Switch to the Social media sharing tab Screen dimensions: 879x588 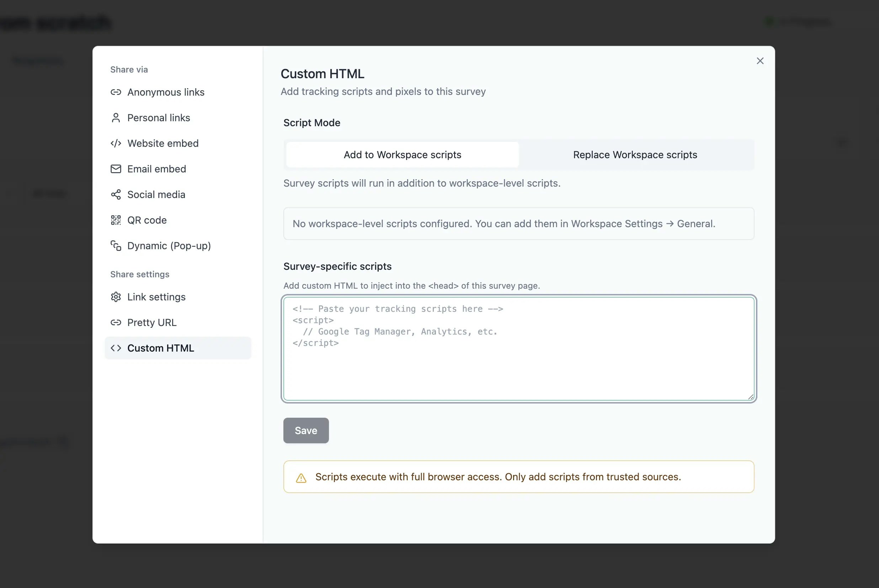[156, 194]
